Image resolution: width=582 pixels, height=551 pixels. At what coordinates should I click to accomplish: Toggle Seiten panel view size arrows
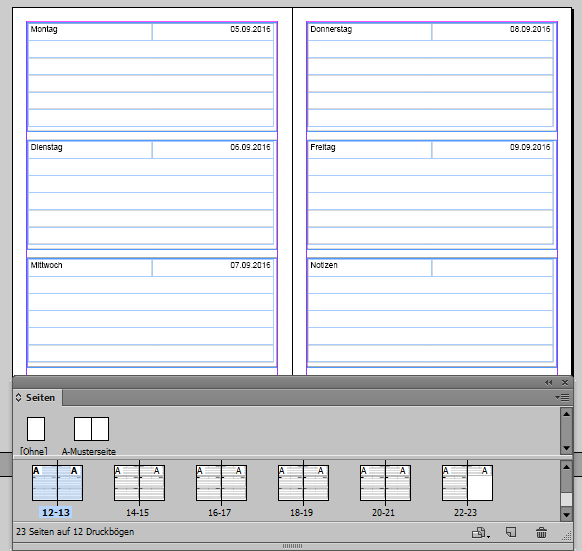click(19, 398)
